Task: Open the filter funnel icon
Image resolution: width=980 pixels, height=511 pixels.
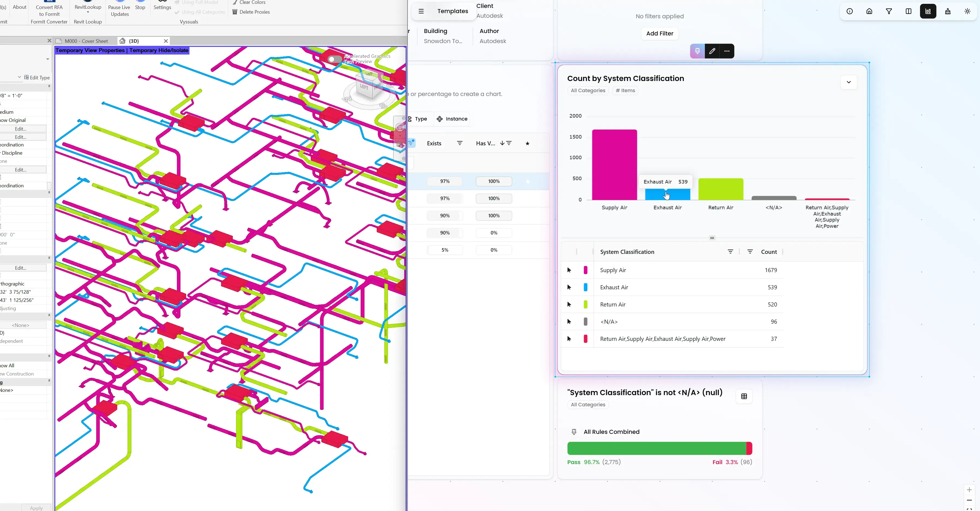Action: (889, 11)
